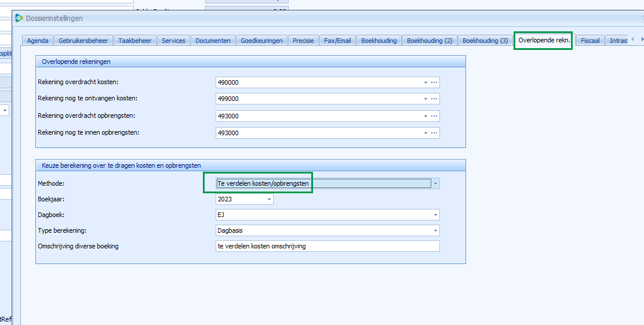Screen dimensions: 644x325
Task: Select the Gebruikersbeheer tab
Action: click(x=83, y=41)
